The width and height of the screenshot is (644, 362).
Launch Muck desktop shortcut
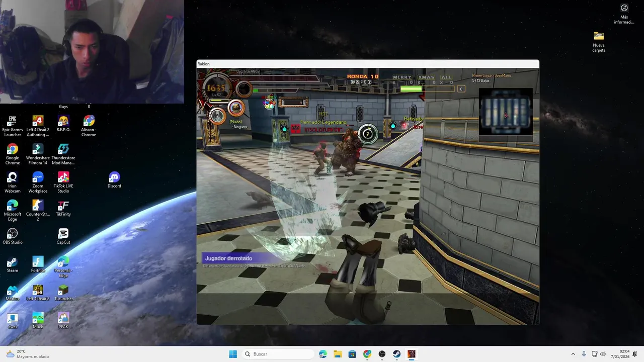pyautogui.click(x=38, y=321)
